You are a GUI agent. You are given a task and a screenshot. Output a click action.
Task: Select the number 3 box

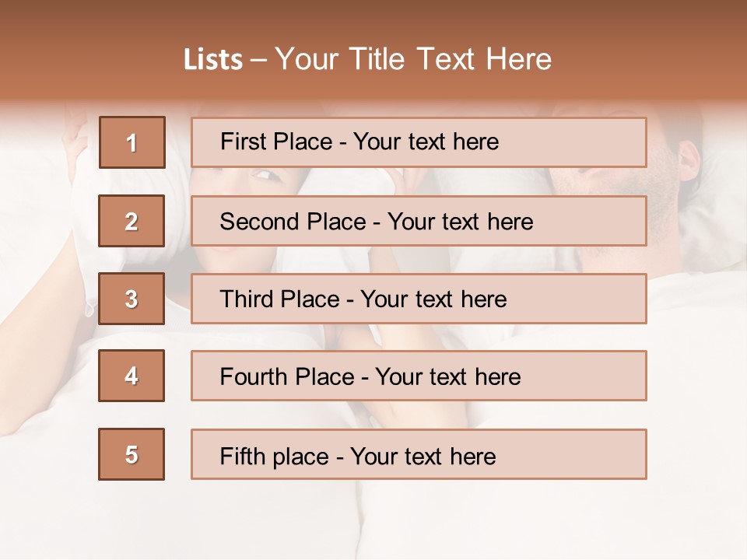point(132,299)
